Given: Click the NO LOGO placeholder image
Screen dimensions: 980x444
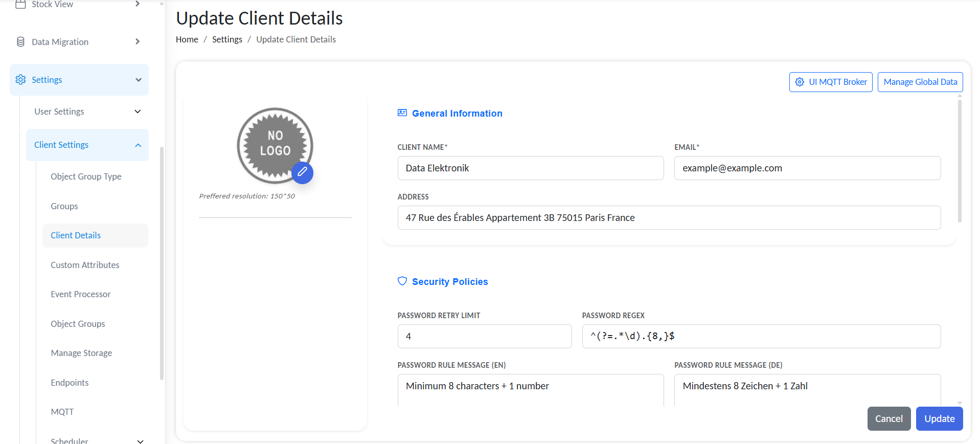Looking at the screenshot, I should [x=275, y=144].
